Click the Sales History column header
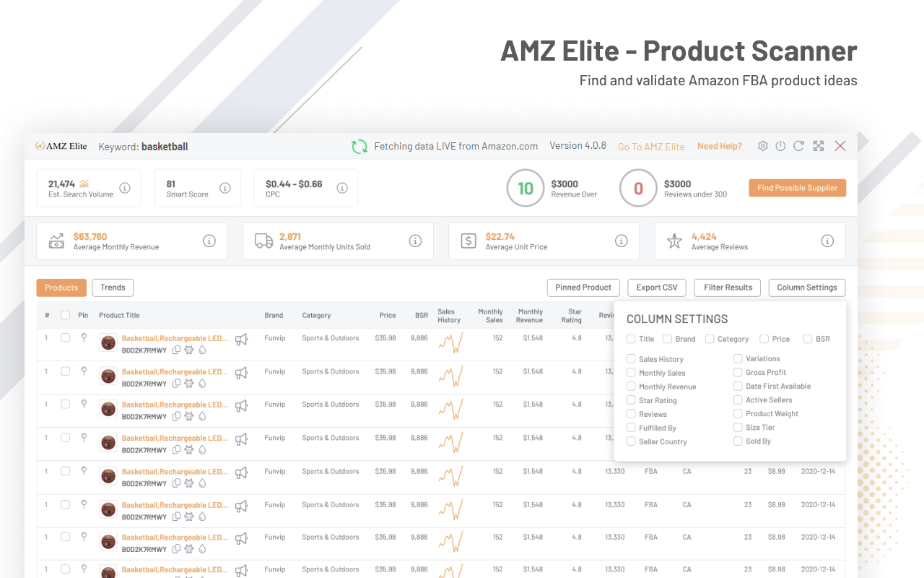Viewport: 924px width, 578px height. [x=449, y=316]
